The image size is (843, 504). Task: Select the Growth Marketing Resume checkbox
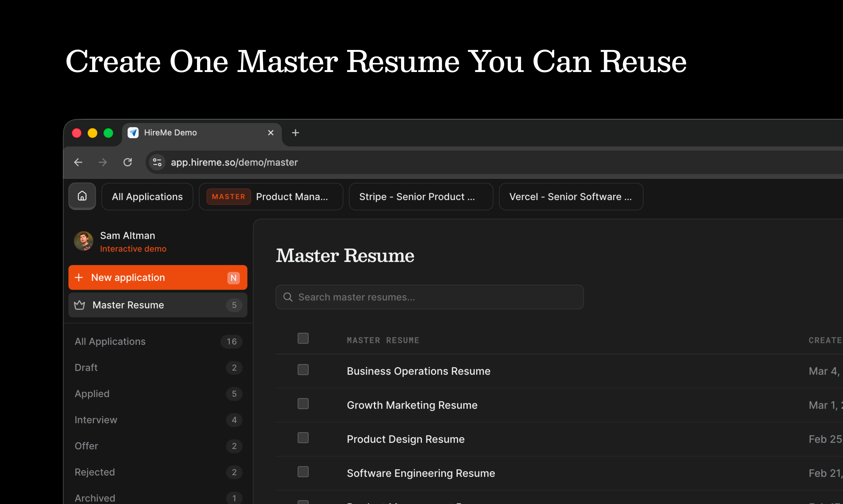[x=303, y=404]
